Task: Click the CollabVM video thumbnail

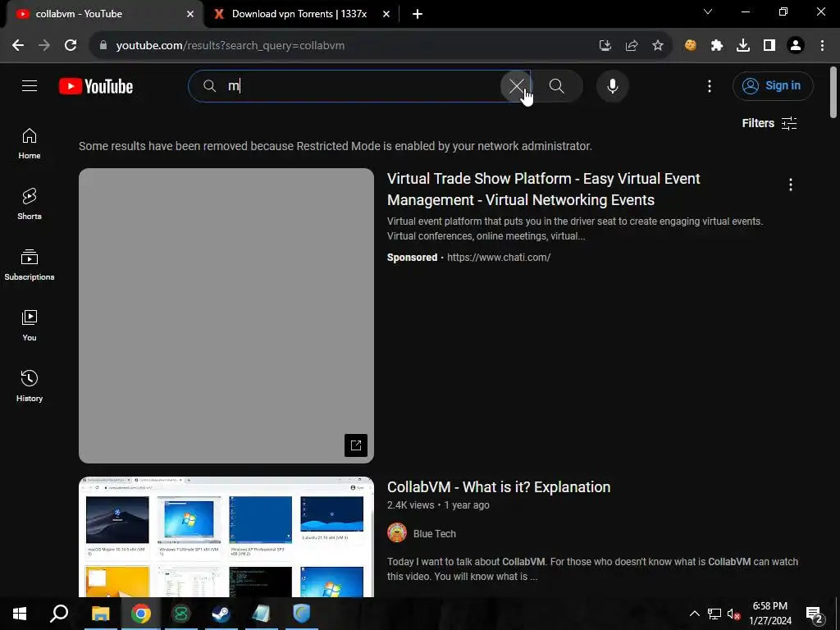Action: coord(226,536)
